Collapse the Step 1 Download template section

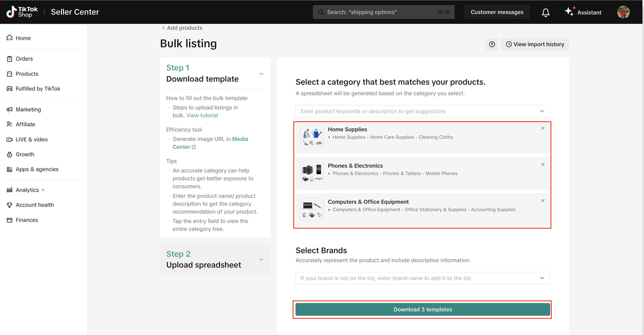[261, 74]
